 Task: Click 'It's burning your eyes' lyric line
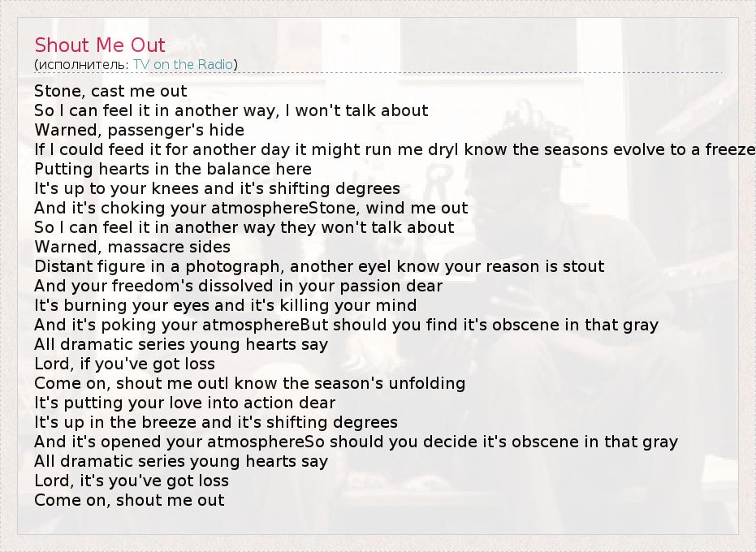point(226,306)
